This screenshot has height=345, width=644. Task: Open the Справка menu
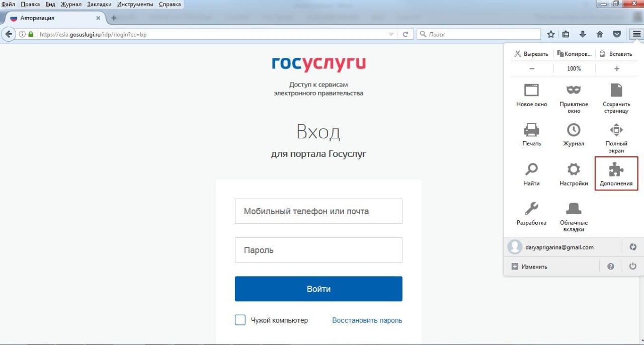tap(170, 4)
